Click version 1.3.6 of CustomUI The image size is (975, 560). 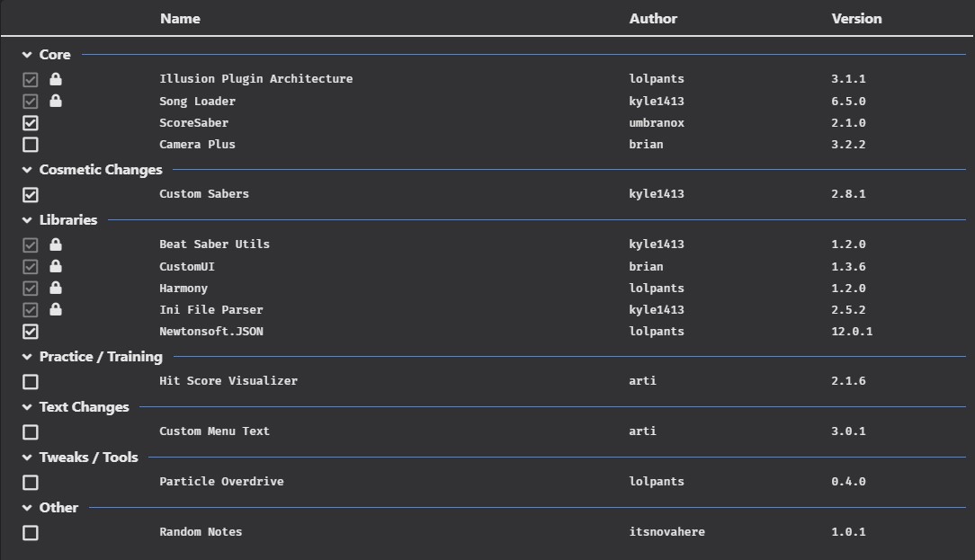tap(848, 266)
